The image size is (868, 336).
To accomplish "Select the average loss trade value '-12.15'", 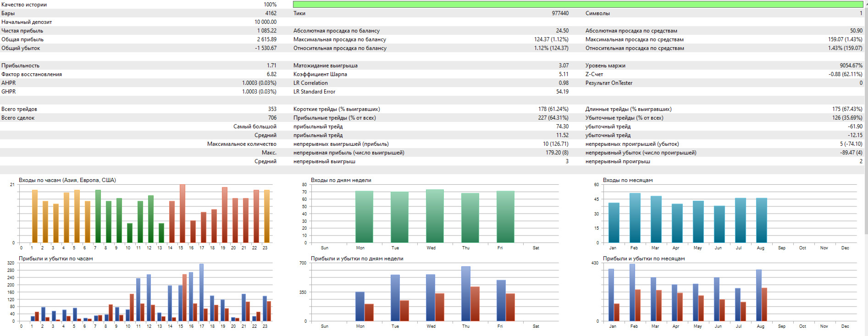I will click(855, 135).
